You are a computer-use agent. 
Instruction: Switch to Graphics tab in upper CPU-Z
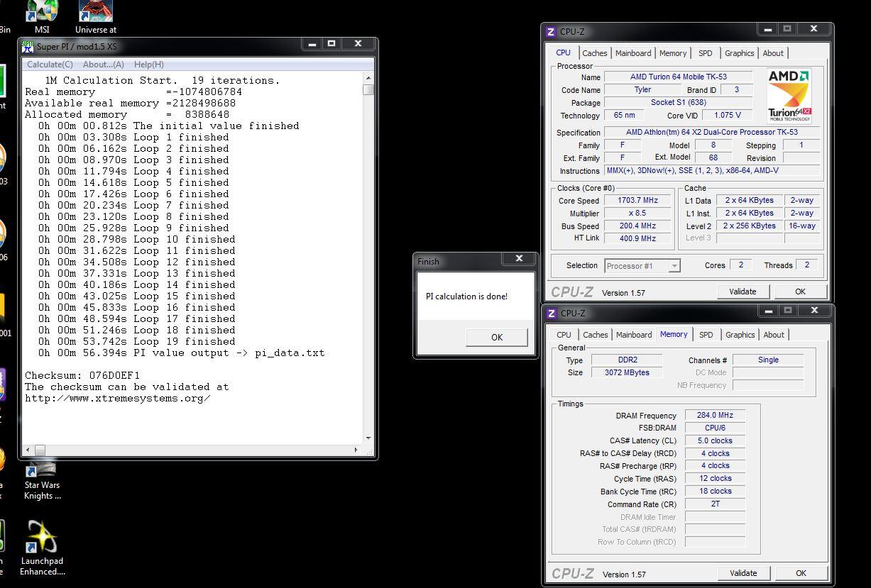[740, 53]
